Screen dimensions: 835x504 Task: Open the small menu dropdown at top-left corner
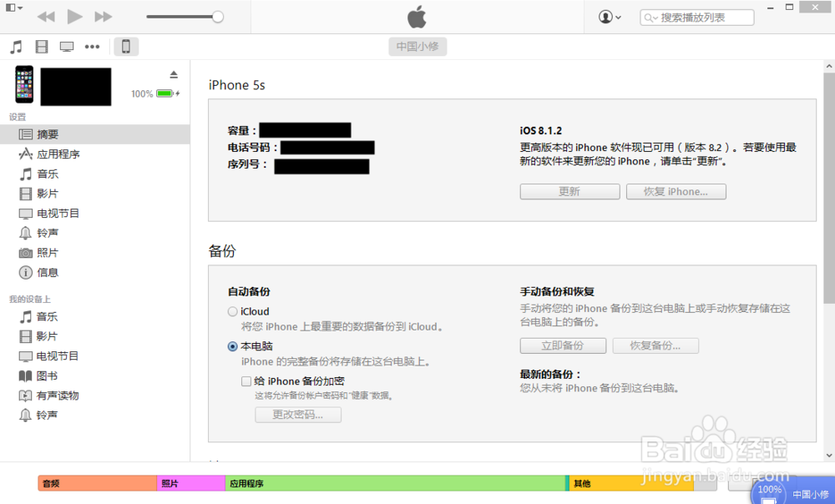[x=12, y=7]
